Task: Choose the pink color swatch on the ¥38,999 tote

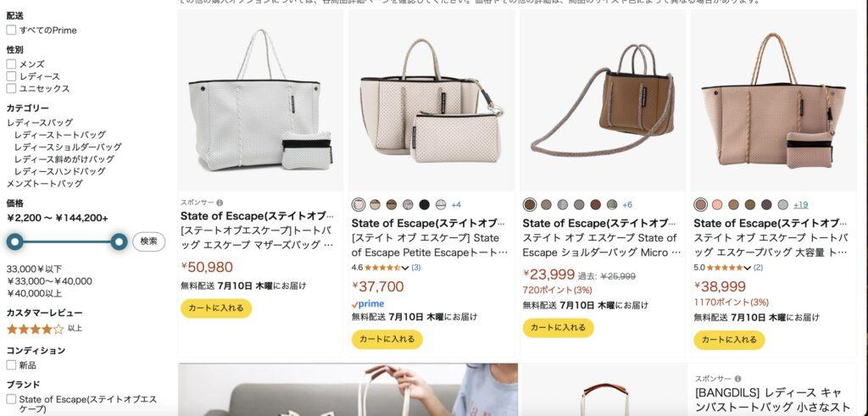Action: pos(717,205)
